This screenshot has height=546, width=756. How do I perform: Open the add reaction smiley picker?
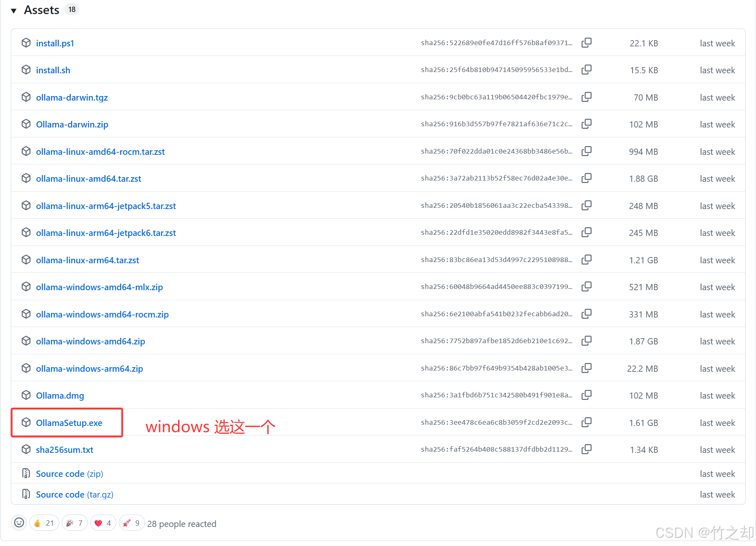pos(19,522)
